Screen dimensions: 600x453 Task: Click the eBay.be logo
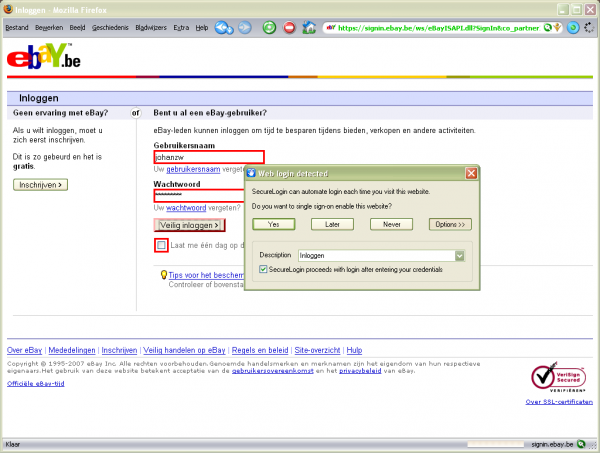click(44, 56)
